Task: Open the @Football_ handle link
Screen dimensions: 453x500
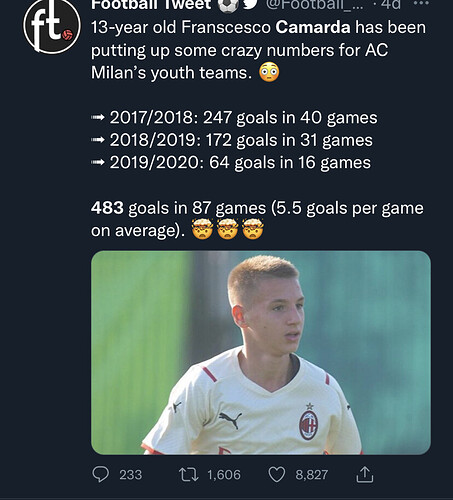Action: pyautogui.click(x=314, y=5)
